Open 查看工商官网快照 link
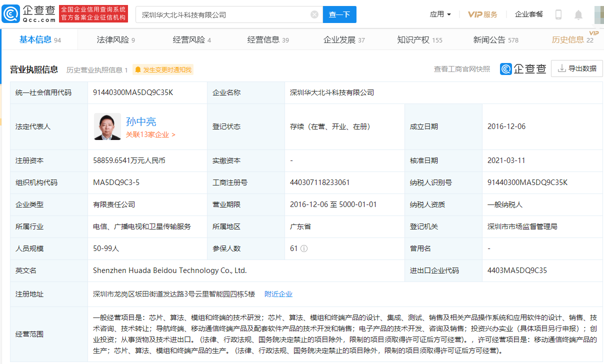This screenshot has height=364, width=604. (462, 69)
